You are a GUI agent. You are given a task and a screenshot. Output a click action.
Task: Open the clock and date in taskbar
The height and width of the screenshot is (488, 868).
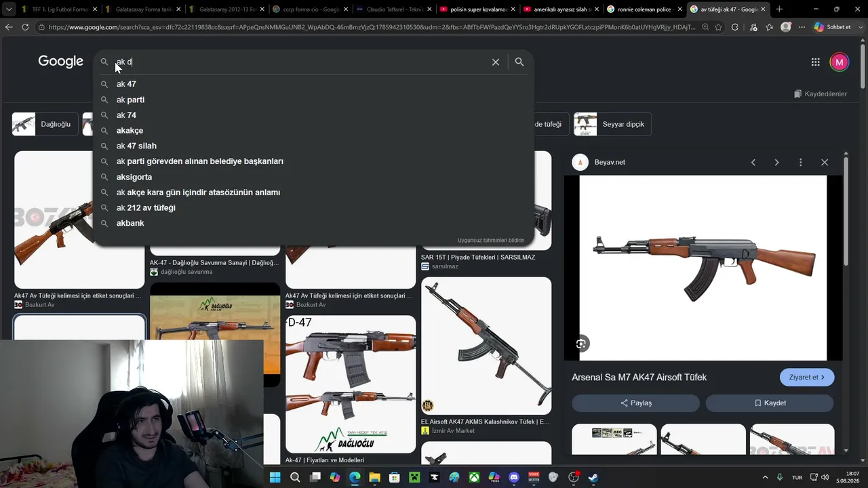point(848,477)
